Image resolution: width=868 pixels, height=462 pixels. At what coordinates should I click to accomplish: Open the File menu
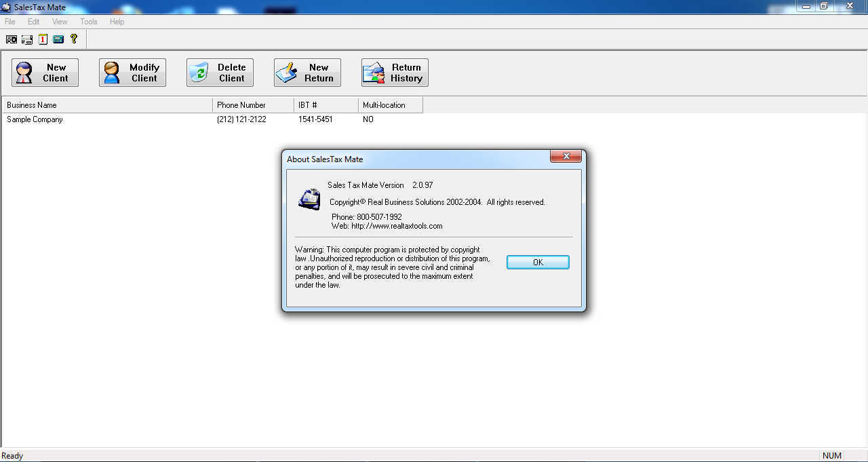[9, 21]
